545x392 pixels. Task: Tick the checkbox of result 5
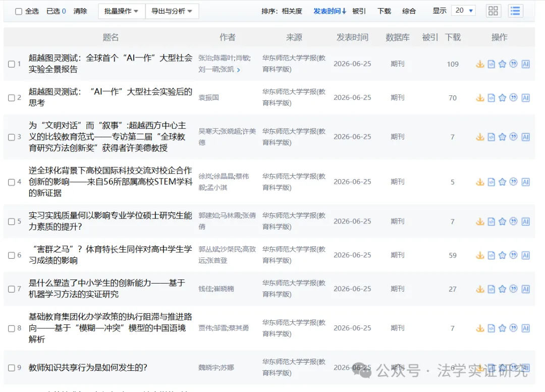pyautogui.click(x=12, y=221)
